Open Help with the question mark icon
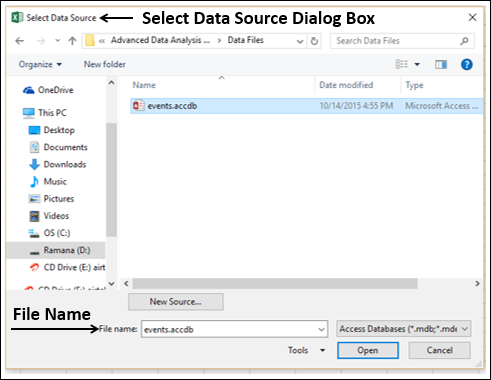This screenshot has height=380, width=491. click(x=466, y=64)
